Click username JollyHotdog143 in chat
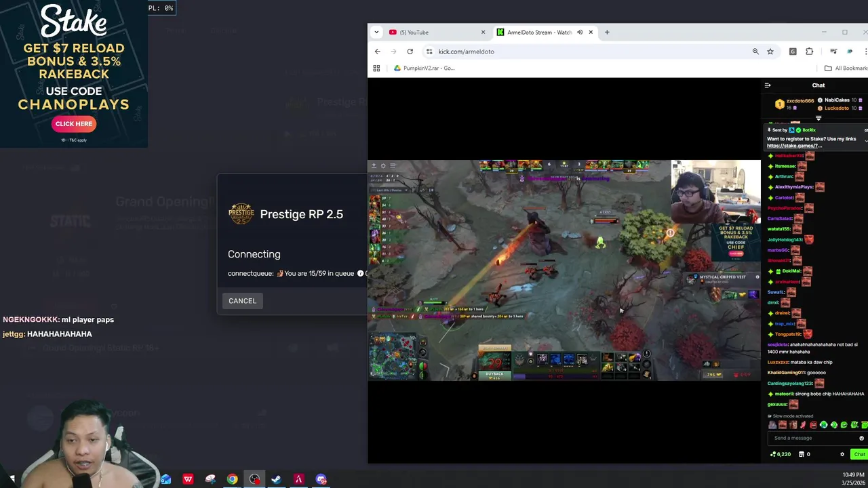Viewport: 868px width, 488px height. 785,239
